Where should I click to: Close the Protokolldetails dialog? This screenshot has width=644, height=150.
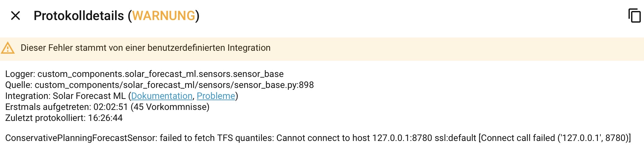point(15,16)
